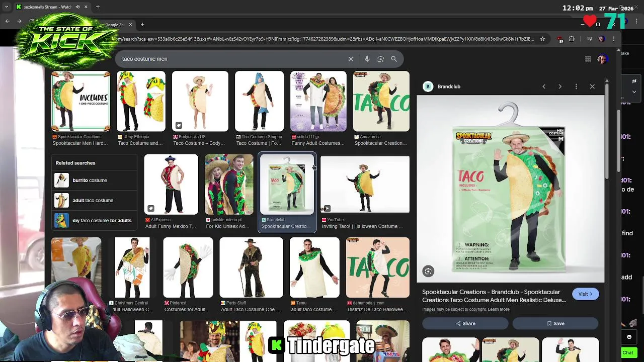Screen dimensions: 644x362
Task: Open the Bodysocks US taco costume thumbnail
Action: click(200, 101)
